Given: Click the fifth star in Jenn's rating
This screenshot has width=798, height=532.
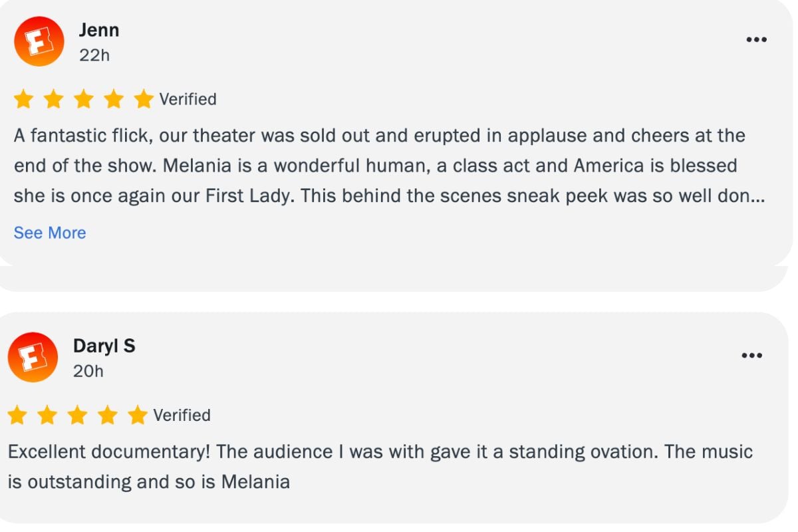Looking at the screenshot, I should click(144, 100).
